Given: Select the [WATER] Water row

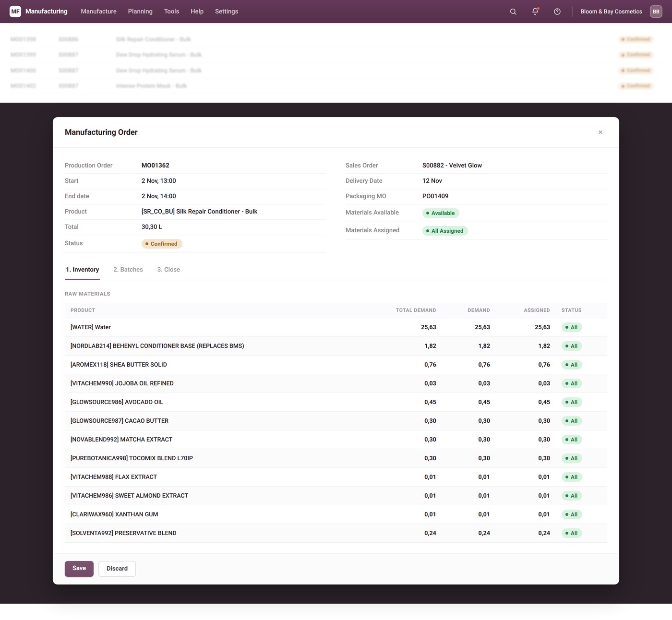Looking at the screenshot, I should pyautogui.click(x=336, y=327).
